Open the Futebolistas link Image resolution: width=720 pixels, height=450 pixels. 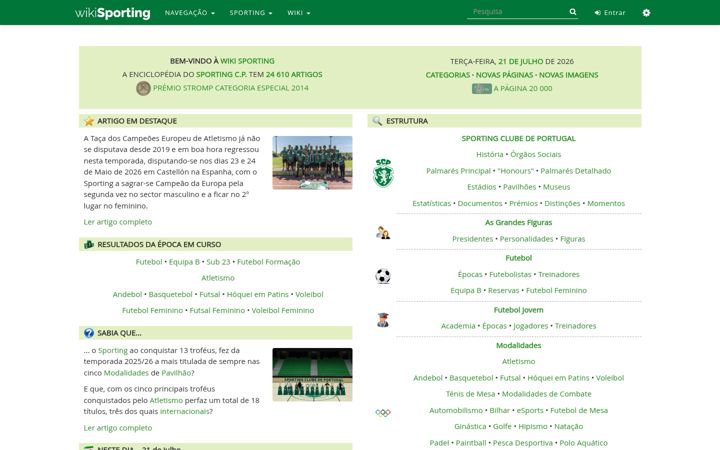(x=510, y=275)
